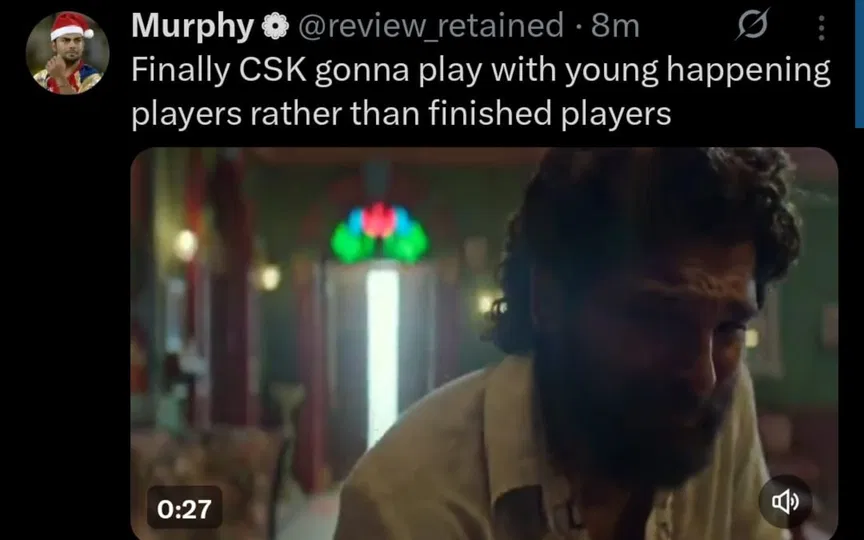
Task: Unmute the video with the speaker icon
Action: pos(785,501)
